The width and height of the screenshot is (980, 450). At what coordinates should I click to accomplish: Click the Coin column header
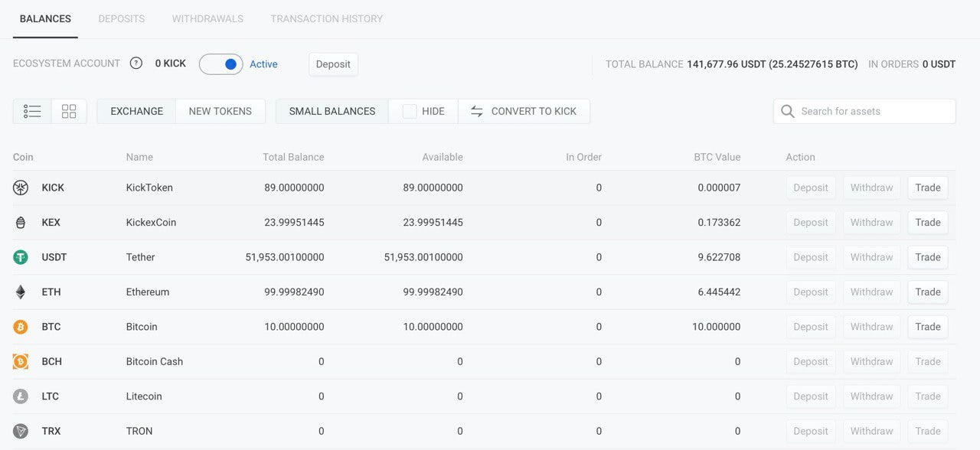[23, 157]
